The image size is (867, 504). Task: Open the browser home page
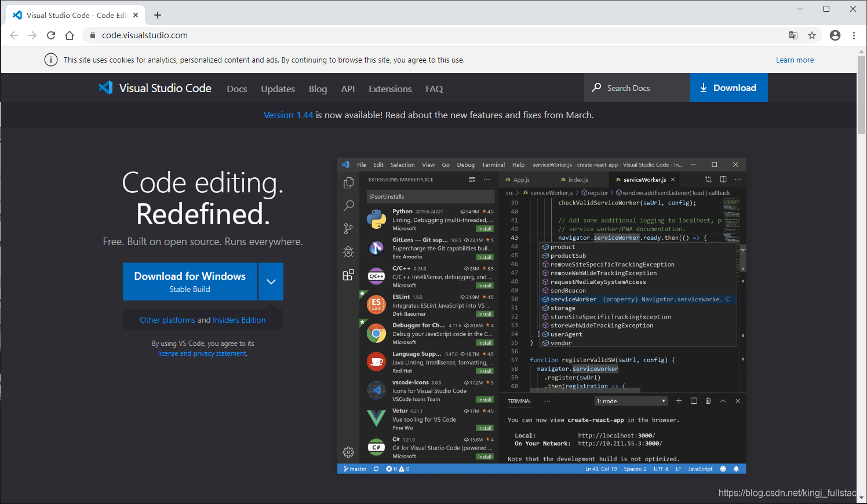[x=70, y=35]
